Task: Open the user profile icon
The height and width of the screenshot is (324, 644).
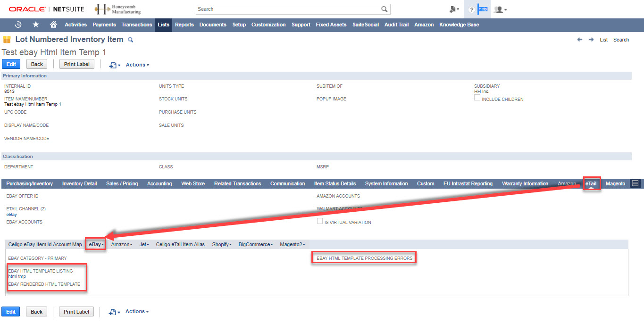Action: 500,9
